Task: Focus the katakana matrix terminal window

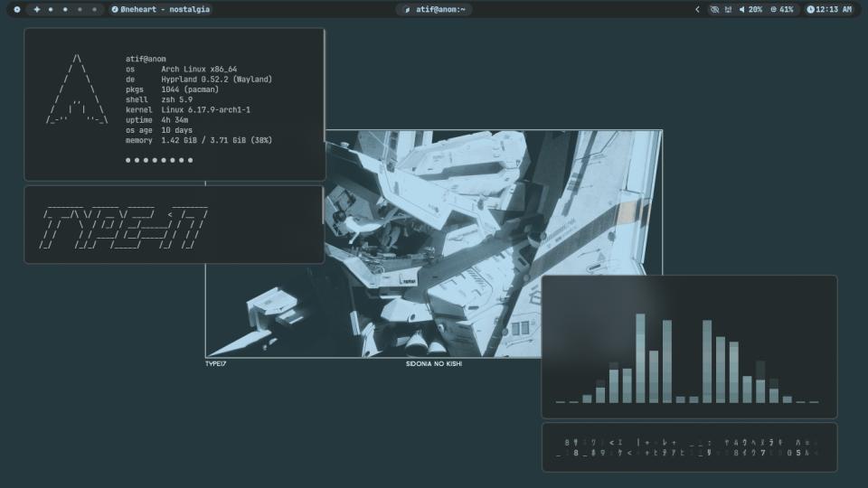Action: pos(689,447)
